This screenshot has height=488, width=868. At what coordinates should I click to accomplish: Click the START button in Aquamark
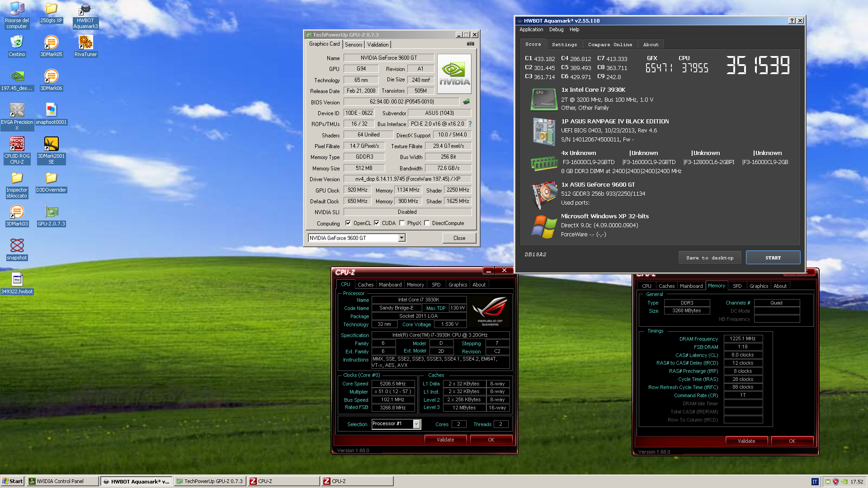click(x=773, y=258)
